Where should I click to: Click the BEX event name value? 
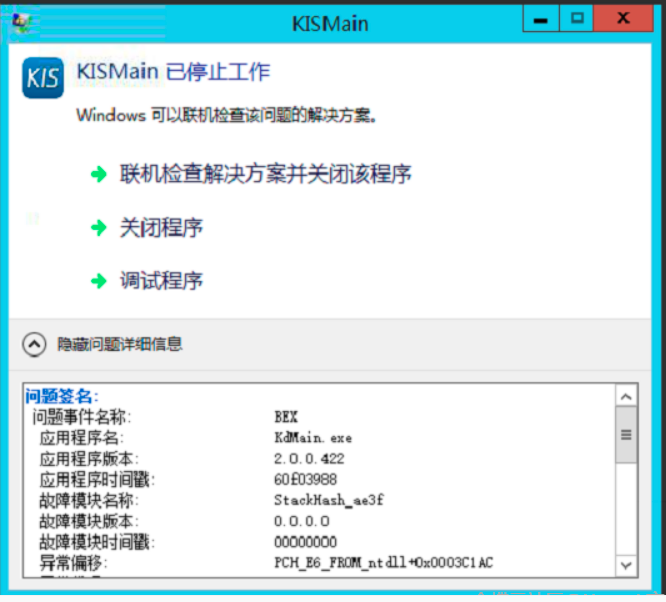click(x=286, y=417)
